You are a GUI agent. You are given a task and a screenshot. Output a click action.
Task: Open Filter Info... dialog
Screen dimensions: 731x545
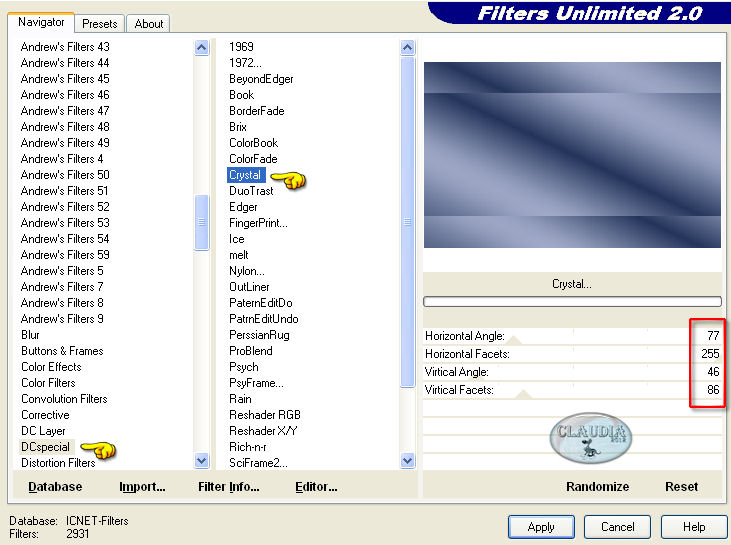coord(228,487)
